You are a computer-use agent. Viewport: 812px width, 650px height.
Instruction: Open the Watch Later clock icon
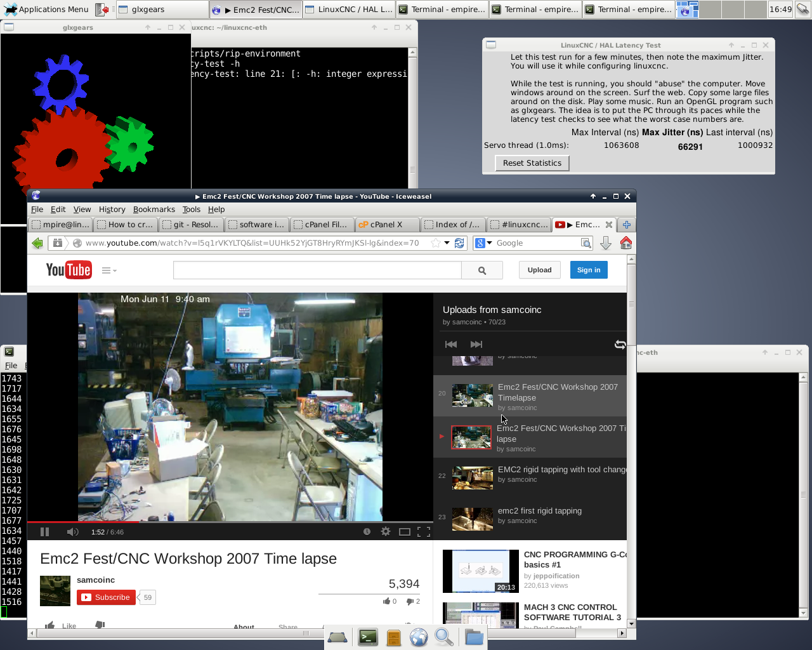[367, 532]
